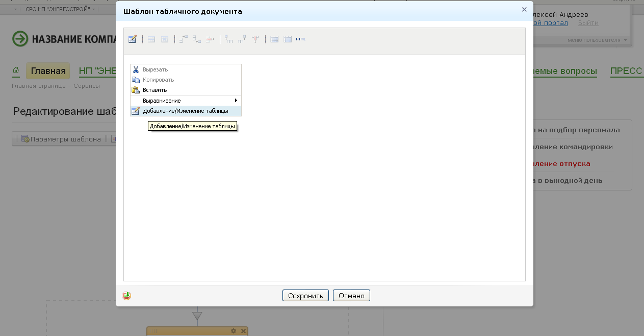644x336 pixels.
Task: Click the green download icon in dialog footer
Action: 127,296
